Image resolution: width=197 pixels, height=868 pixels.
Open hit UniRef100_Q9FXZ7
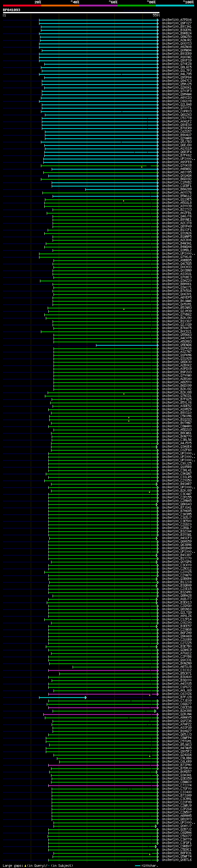(176, 23)
